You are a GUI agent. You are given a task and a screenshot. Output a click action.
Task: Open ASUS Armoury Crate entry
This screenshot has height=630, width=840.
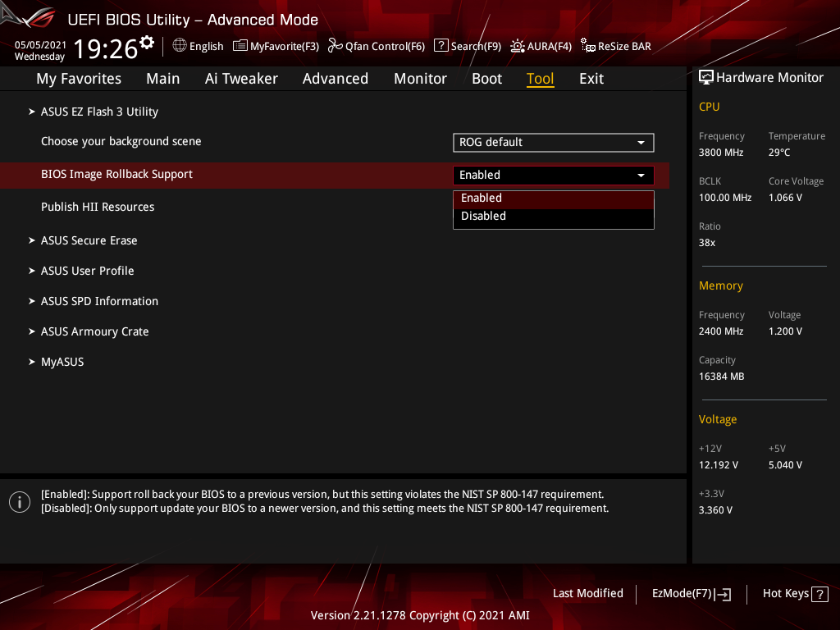pyautogui.click(x=95, y=331)
